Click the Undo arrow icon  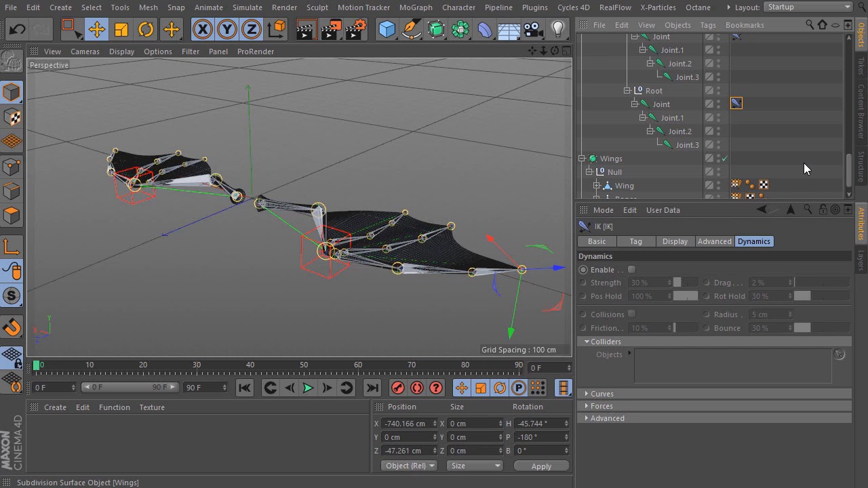(x=18, y=29)
